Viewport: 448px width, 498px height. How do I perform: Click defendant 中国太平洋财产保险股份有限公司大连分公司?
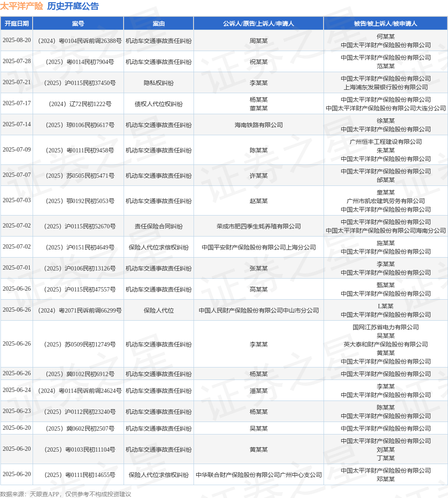385,108
